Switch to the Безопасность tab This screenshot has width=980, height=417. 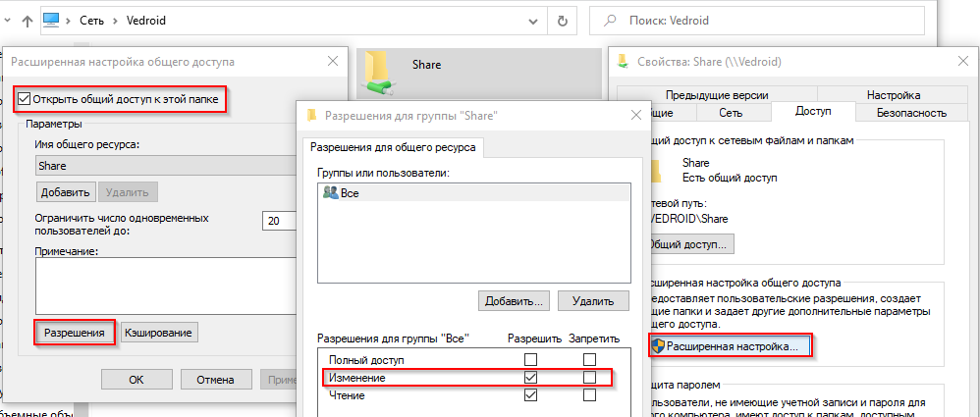click(910, 113)
